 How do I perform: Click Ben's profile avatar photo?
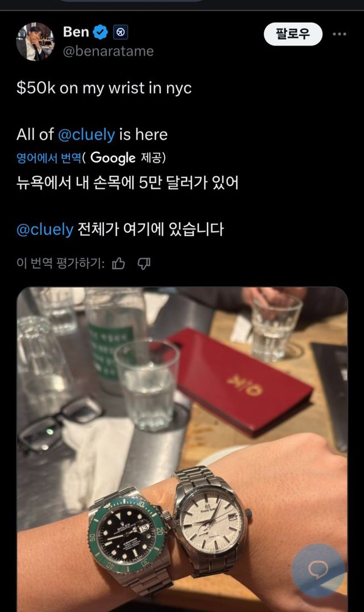pyautogui.click(x=35, y=42)
